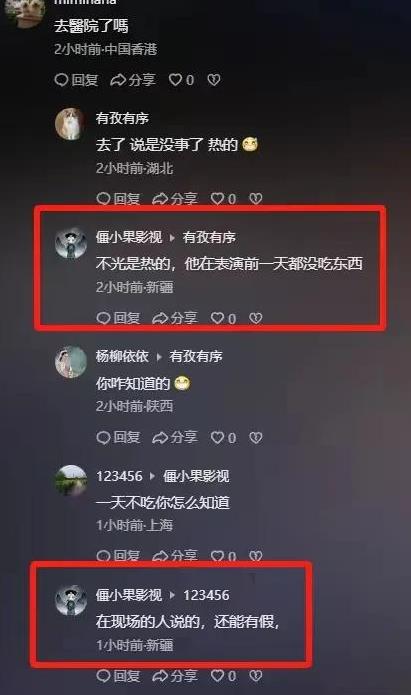Dislike 杨柳依依's comment 你咋知道的
This screenshot has height=695, width=411.
click(x=255, y=437)
